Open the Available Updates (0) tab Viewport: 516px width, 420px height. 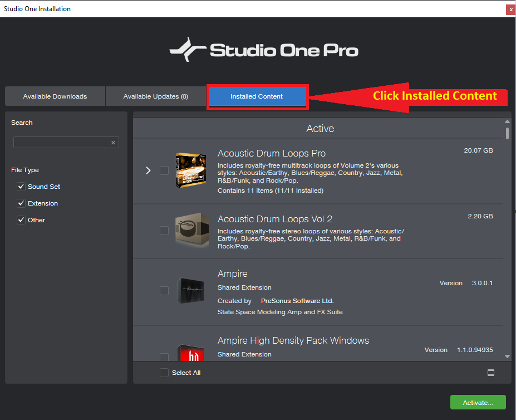click(x=156, y=96)
